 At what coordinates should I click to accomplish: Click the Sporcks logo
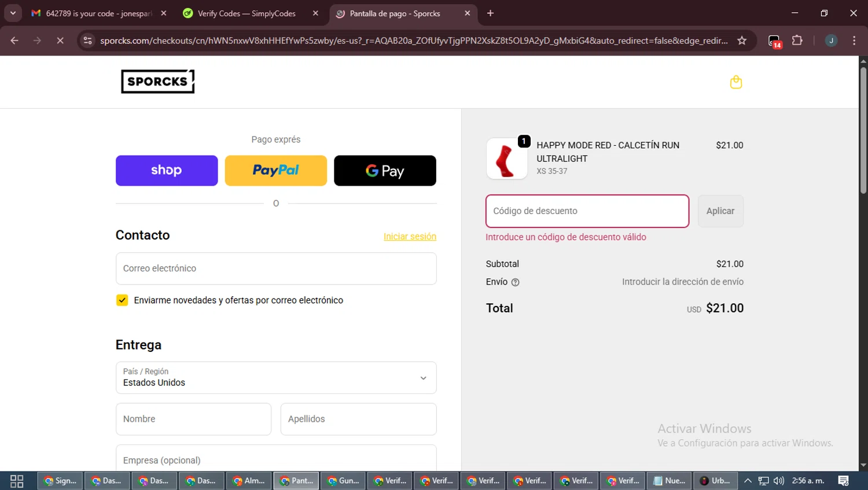[158, 82]
